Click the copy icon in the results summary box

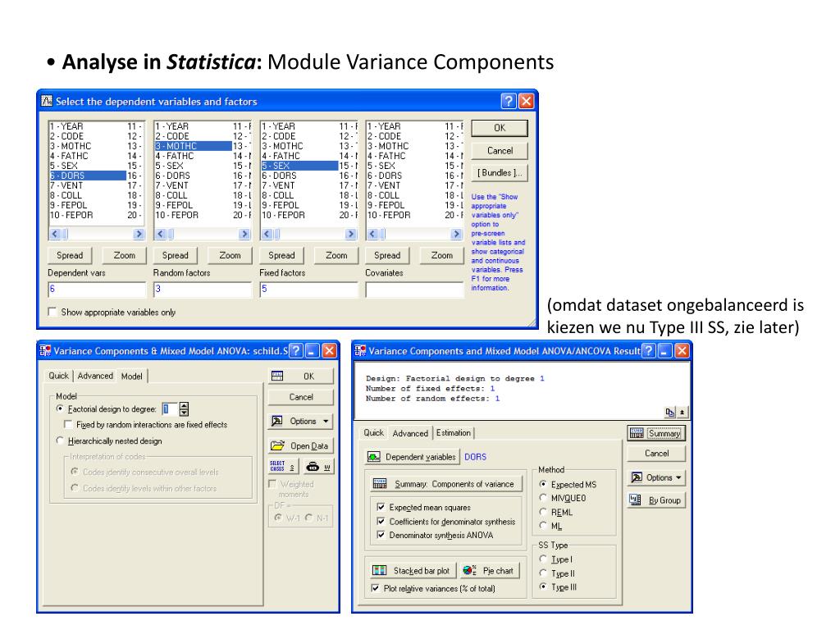(669, 412)
